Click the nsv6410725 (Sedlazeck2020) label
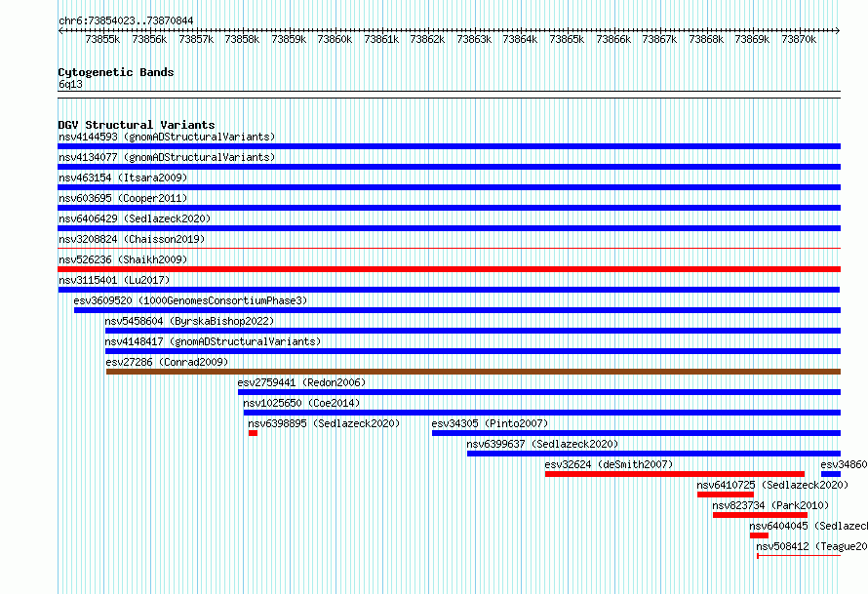 coord(772,485)
